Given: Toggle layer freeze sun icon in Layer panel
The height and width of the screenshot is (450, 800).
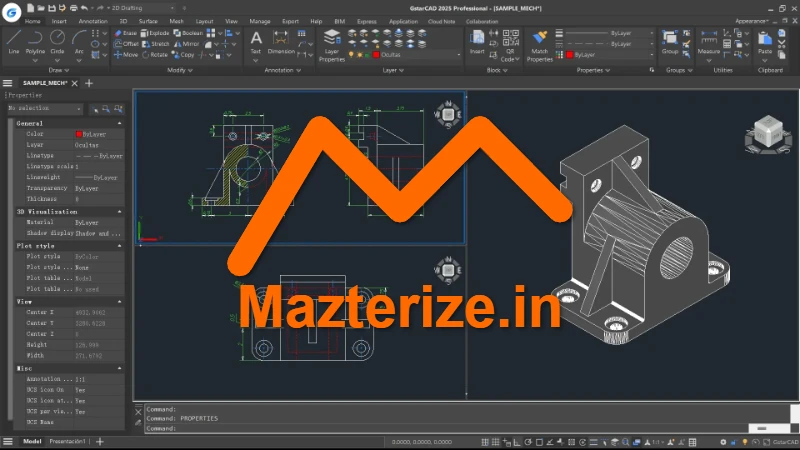Looking at the screenshot, I should [x=359, y=55].
